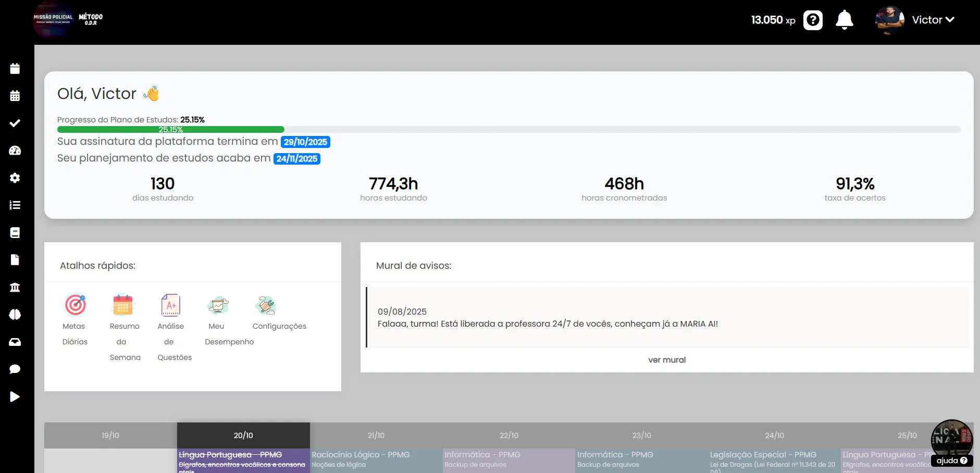Open the Análise de Questões shortcut
980x473 pixels.
pyautogui.click(x=171, y=306)
